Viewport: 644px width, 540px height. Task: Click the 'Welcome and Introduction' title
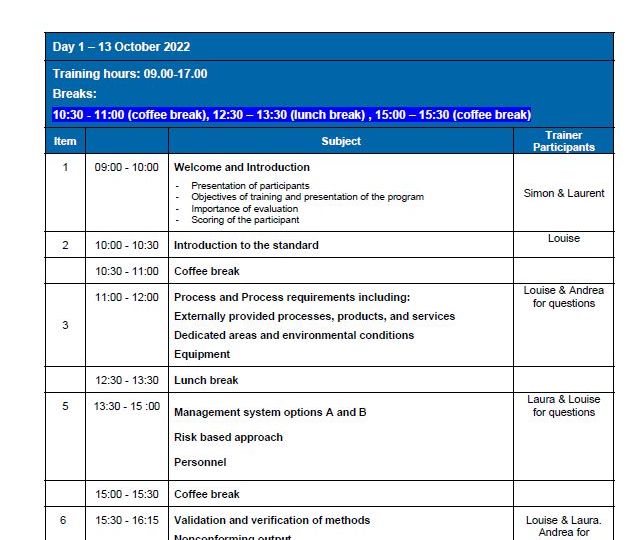(242, 168)
